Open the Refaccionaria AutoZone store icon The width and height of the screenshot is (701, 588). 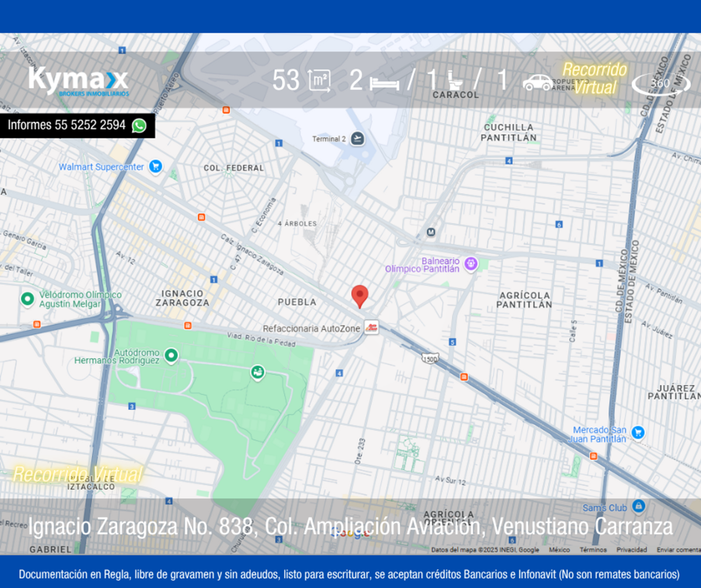(371, 328)
